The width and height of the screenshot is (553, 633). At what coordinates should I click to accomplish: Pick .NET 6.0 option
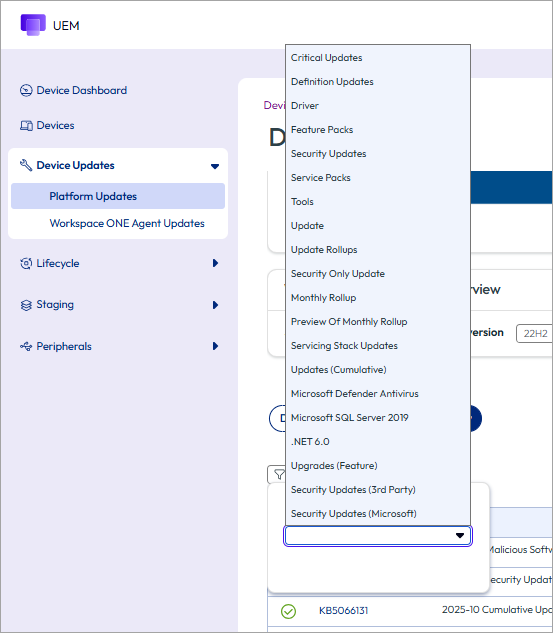[x=378, y=442]
